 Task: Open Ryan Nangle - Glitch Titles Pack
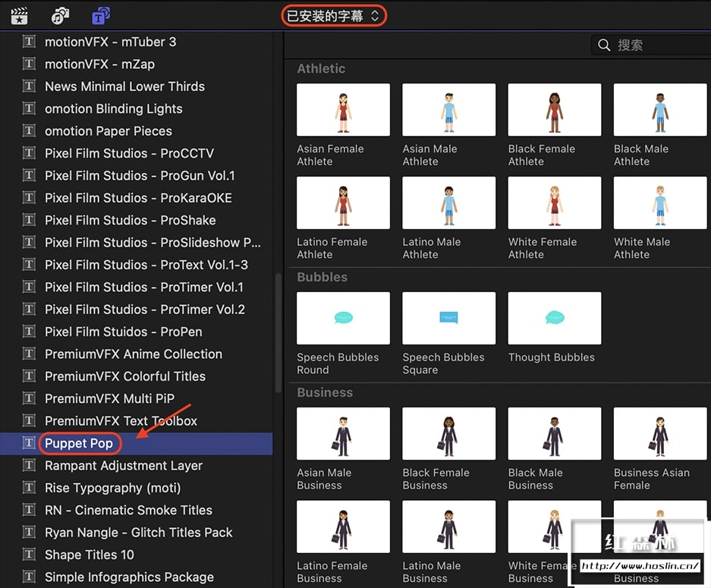pyautogui.click(x=138, y=533)
